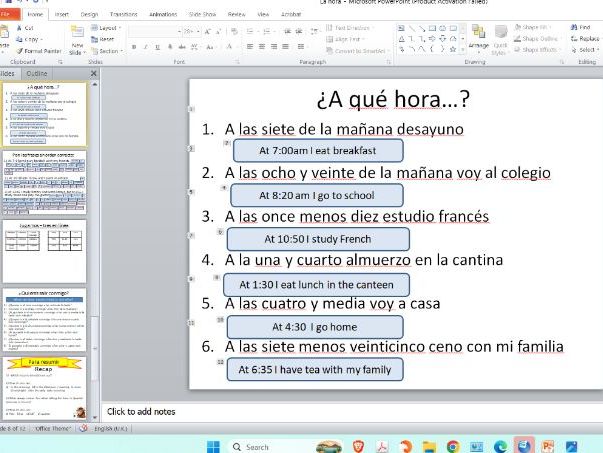
Task: Switch to the Insert tab
Action: point(62,14)
